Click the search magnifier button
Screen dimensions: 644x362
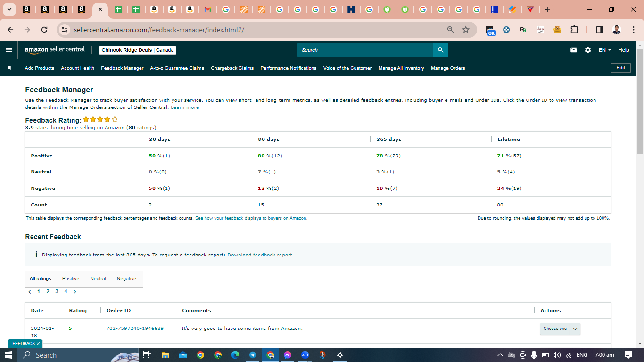tap(440, 50)
